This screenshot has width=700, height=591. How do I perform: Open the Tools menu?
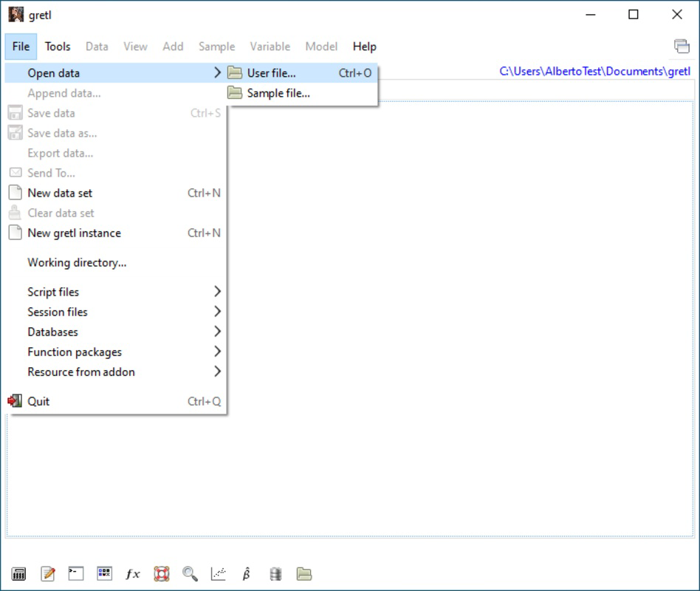(x=58, y=47)
